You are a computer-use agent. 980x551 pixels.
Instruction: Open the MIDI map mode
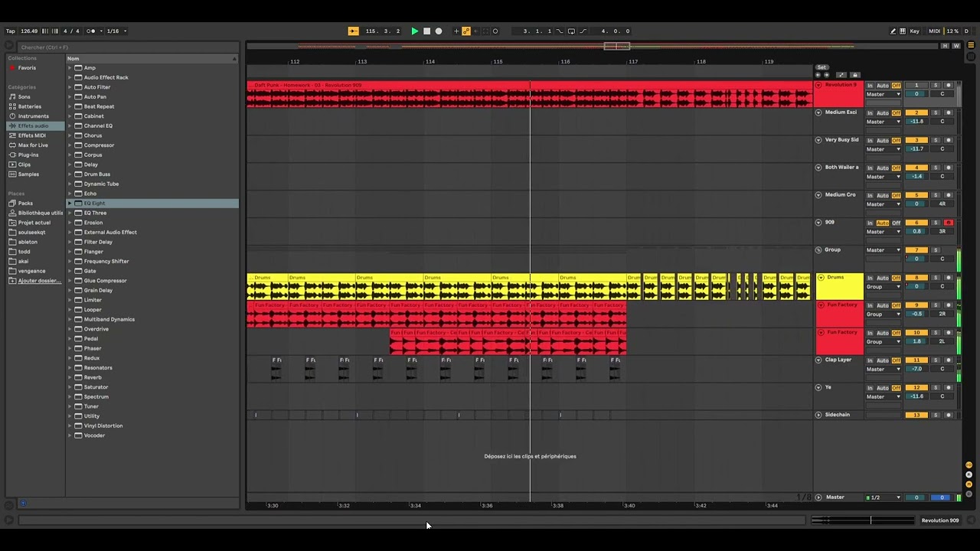pos(934,31)
